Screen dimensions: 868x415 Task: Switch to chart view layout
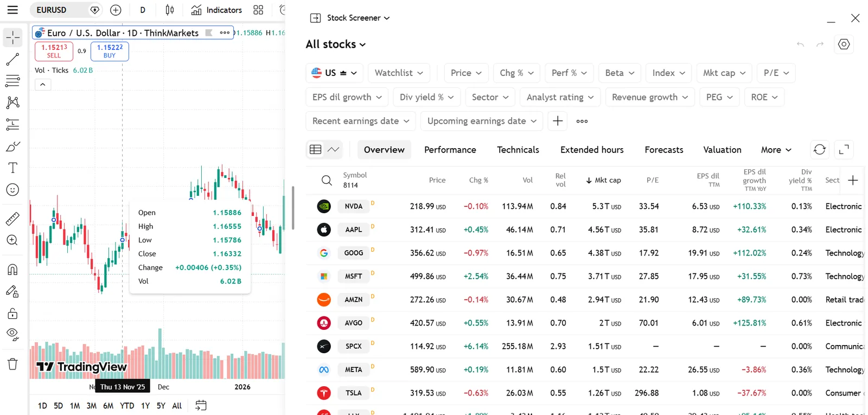(333, 150)
